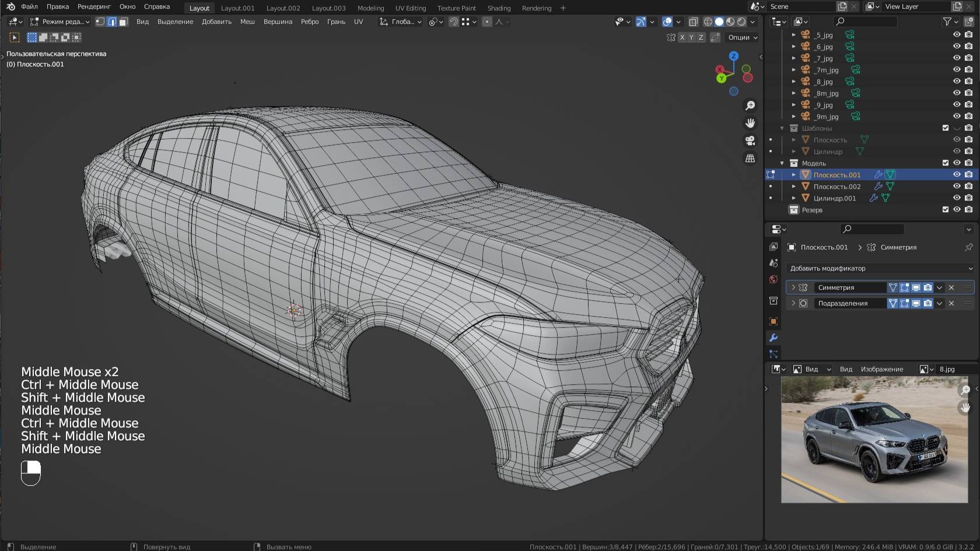Image resolution: width=980 pixels, height=551 pixels.
Task: Toggle camera render visibility for Цилиндр.001
Action: [969, 198]
